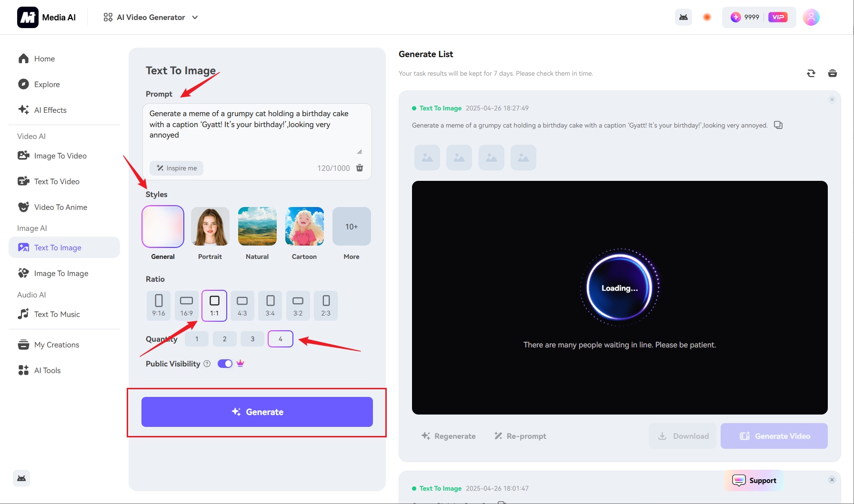Click the Media AI logo
The height and width of the screenshot is (504, 854).
[28, 18]
